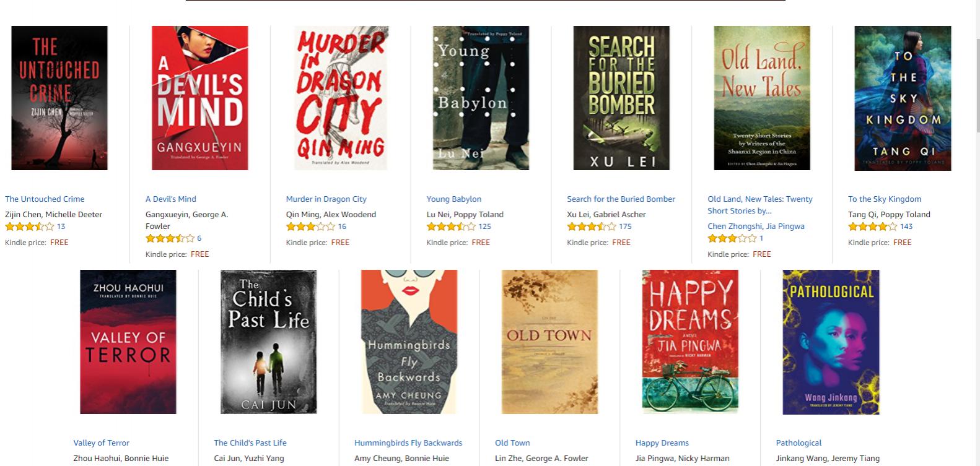Image resolution: width=980 pixels, height=466 pixels.
Task: Open Search for the Buried Bomber cover
Action: 621,98
